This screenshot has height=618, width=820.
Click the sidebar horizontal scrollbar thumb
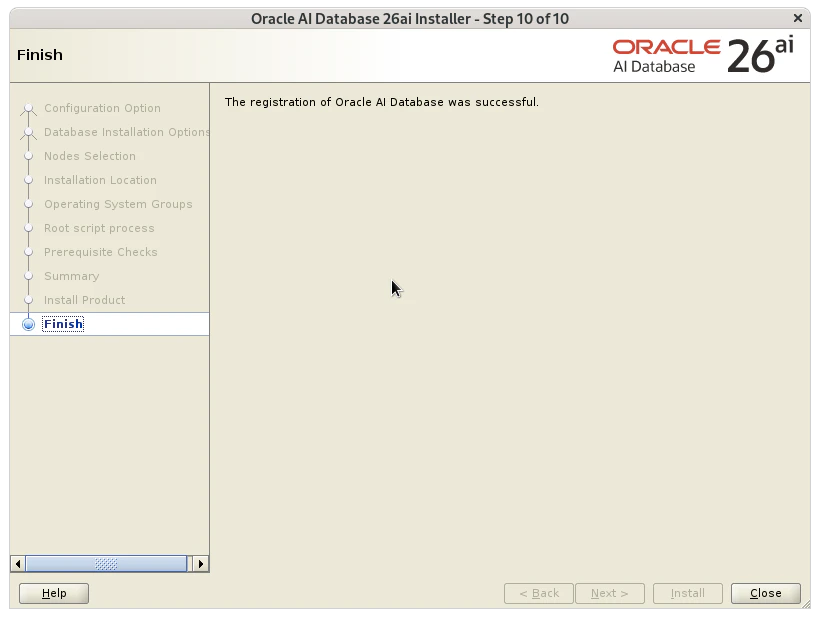tap(106, 564)
